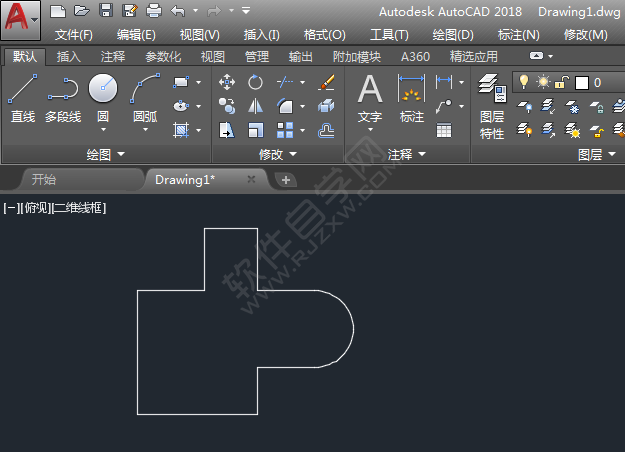Insert a table using the Table icon
The image size is (625, 452).
click(x=444, y=129)
